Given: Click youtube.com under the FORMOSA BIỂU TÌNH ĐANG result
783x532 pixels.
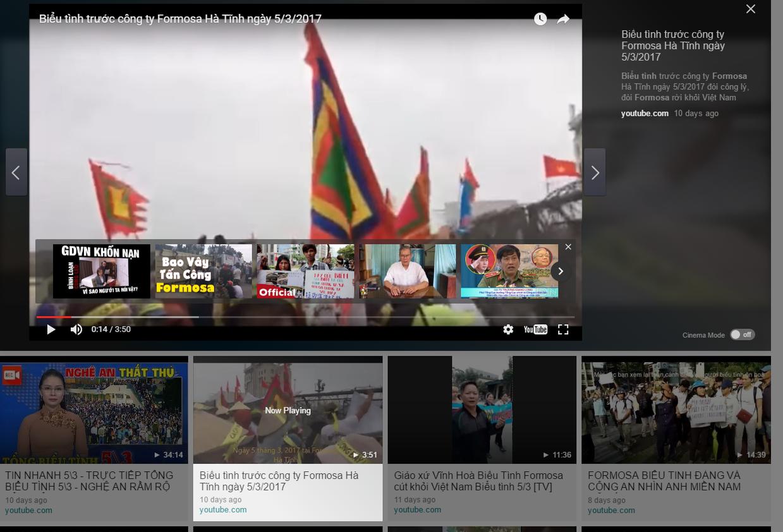Looking at the screenshot, I should pyautogui.click(x=611, y=511).
